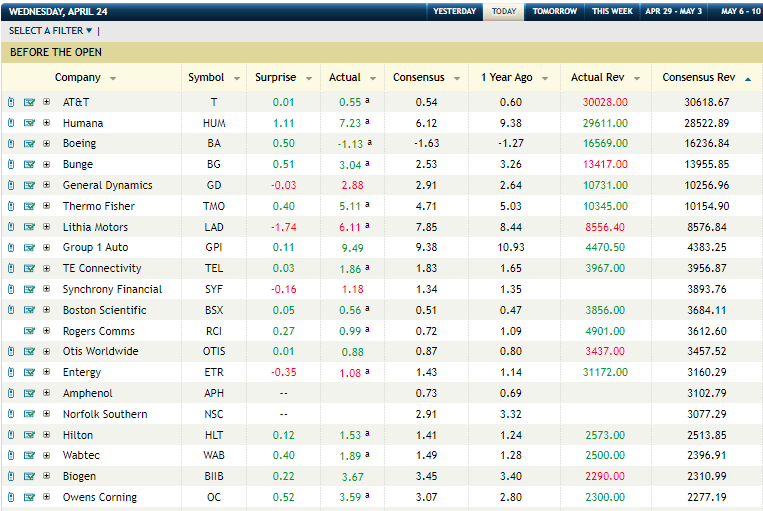This screenshot has width=763, height=511.
Task: Open the This Week tab
Action: click(612, 11)
